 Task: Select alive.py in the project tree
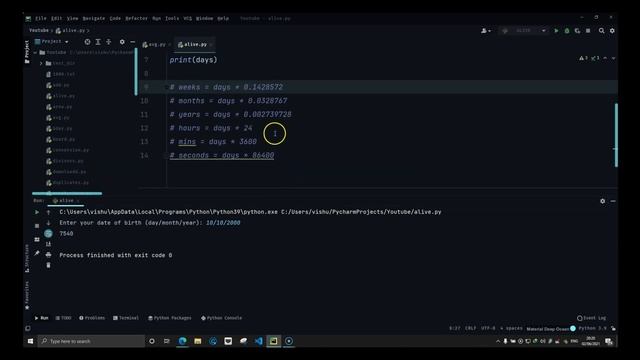[64, 96]
